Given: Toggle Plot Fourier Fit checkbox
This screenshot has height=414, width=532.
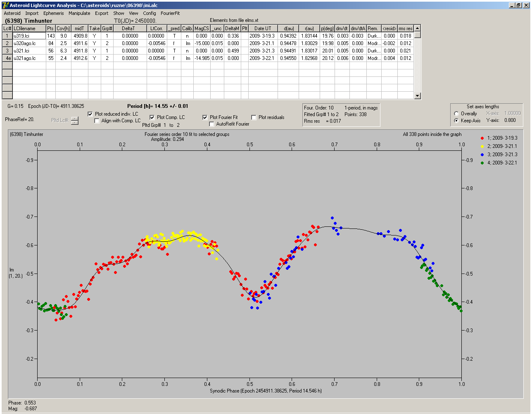Looking at the screenshot, I should coord(205,117).
